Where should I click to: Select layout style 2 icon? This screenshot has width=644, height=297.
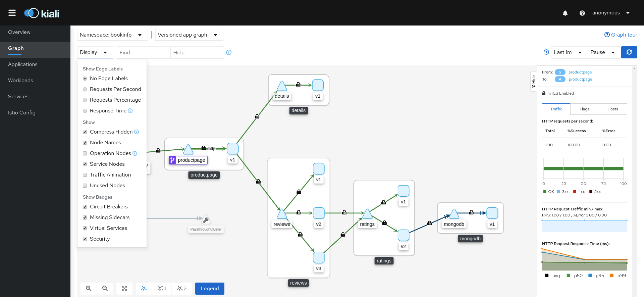182,288
